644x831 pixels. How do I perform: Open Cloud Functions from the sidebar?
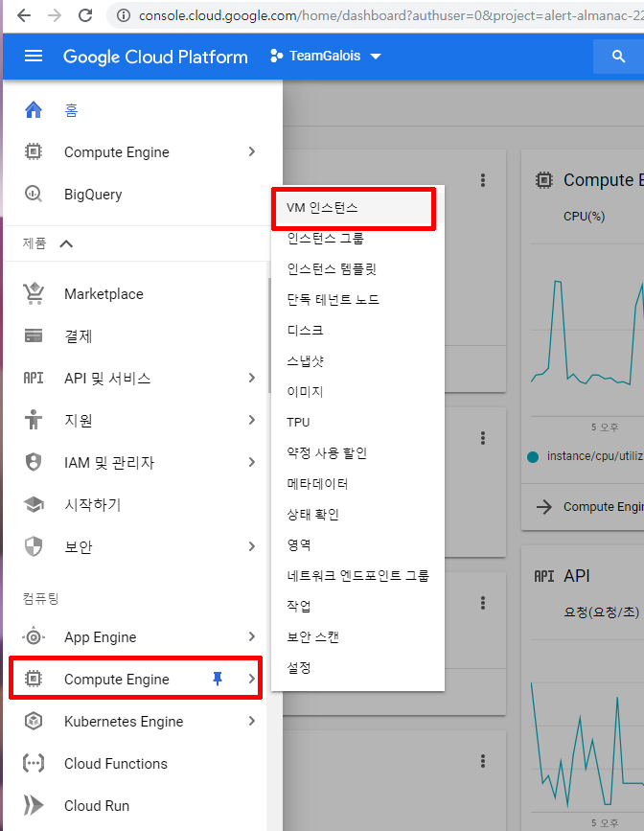point(116,764)
